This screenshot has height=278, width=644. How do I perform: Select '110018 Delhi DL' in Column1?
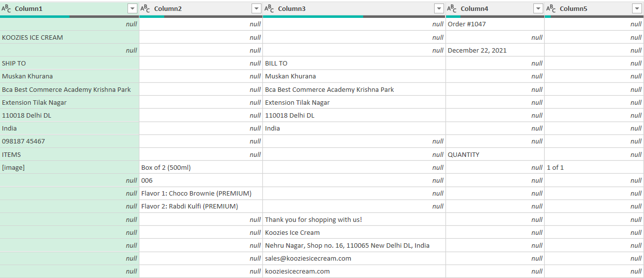click(x=69, y=115)
